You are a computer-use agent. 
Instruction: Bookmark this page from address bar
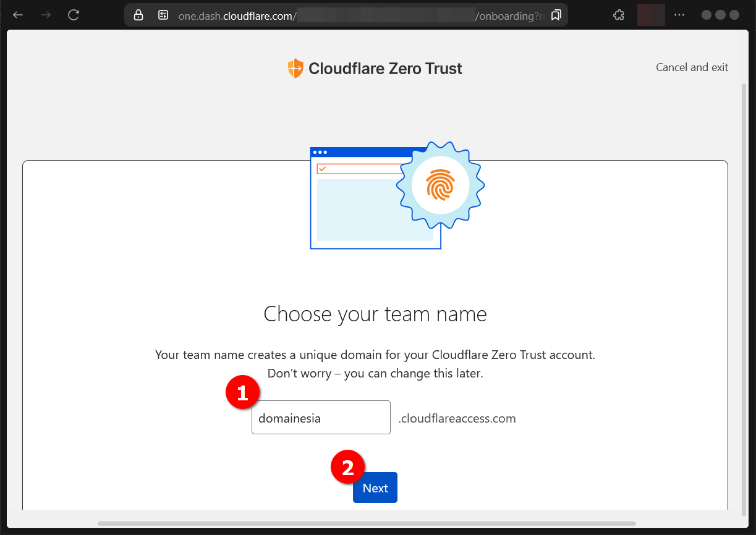click(x=556, y=15)
